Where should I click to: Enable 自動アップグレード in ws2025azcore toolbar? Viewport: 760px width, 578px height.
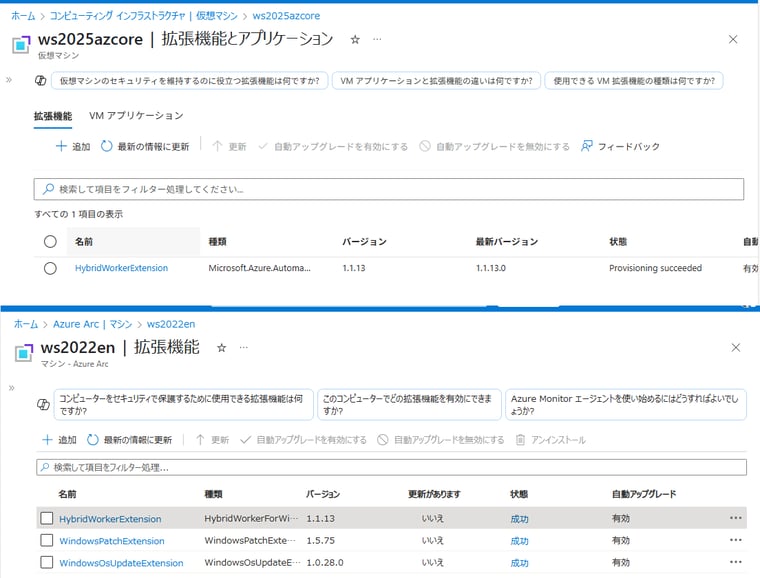(x=333, y=146)
